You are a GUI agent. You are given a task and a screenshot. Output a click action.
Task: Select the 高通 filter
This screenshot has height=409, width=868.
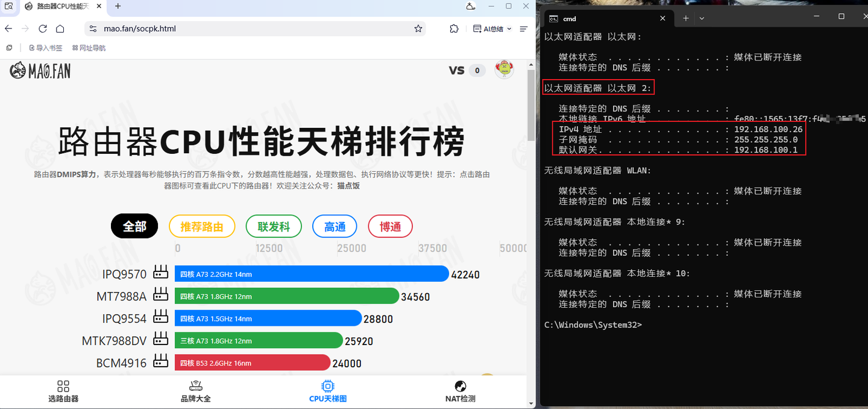(x=335, y=226)
